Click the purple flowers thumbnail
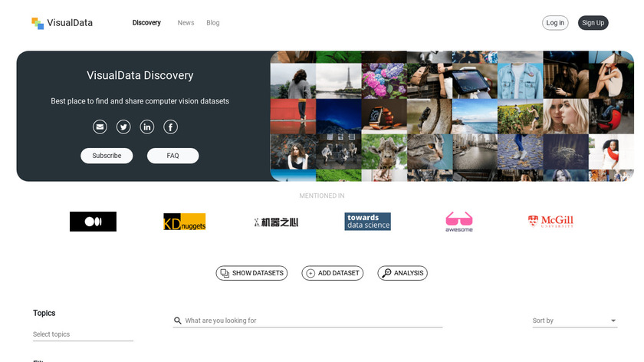Viewport: 644px width, 362px height. [384, 81]
